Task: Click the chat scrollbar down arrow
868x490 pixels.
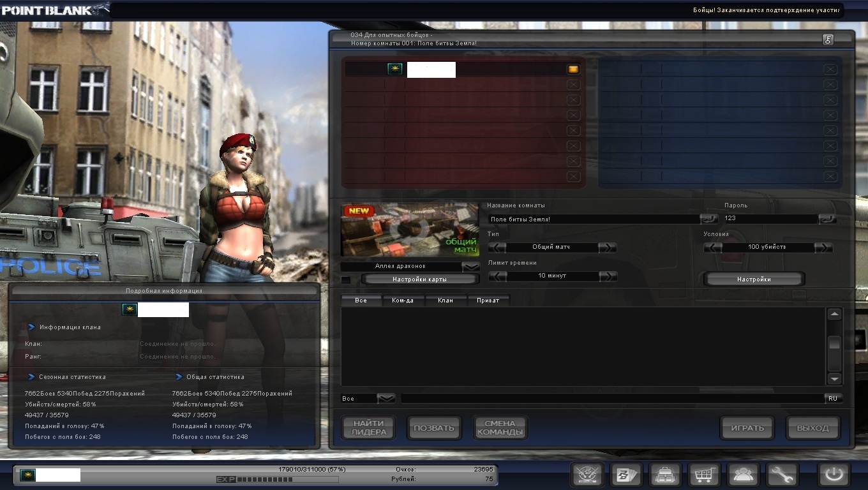Action: click(x=834, y=378)
